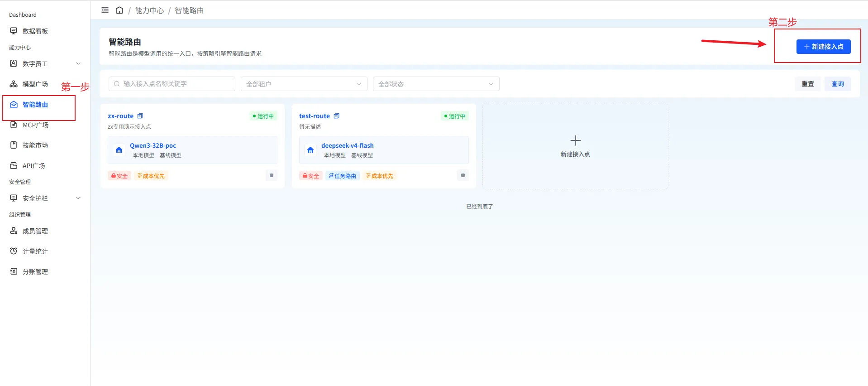This screenshot has width=868, height=386.
Task: Stop the test-route endpoint with its square icon
Action: [x=463, y=175]
